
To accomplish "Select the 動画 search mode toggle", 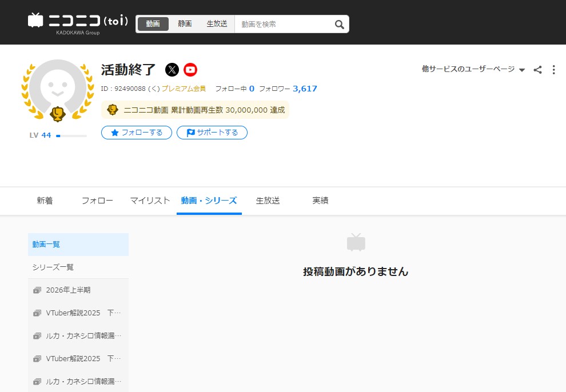I will 153,24.
